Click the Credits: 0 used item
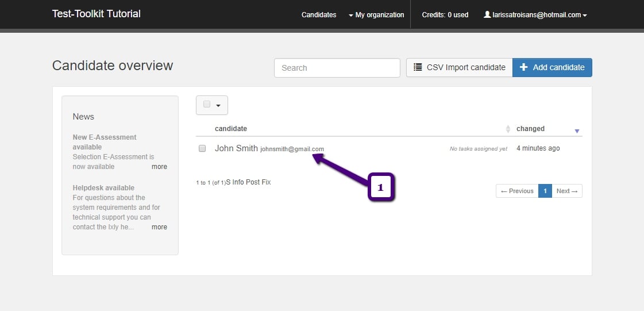Viewport: 644px width, 311px height. pos(445,15)
